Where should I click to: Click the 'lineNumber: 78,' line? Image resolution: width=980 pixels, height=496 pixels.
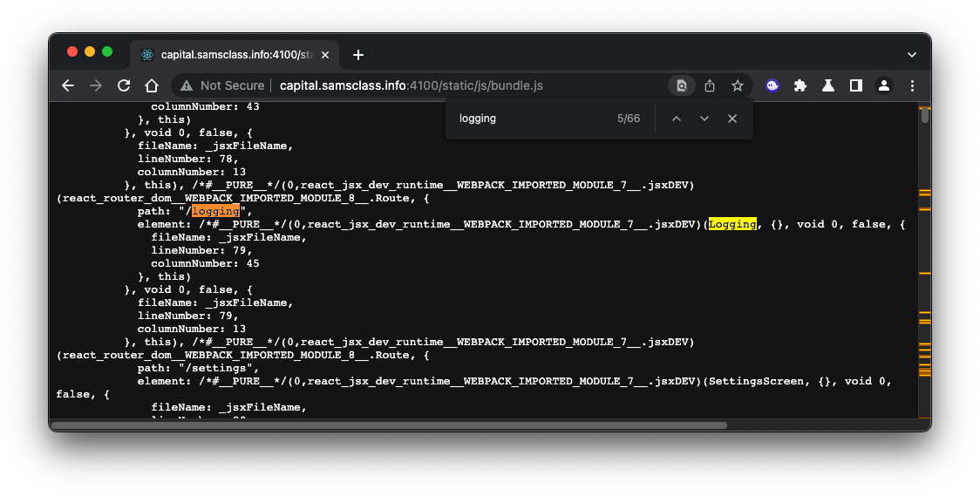coord(188,159)
